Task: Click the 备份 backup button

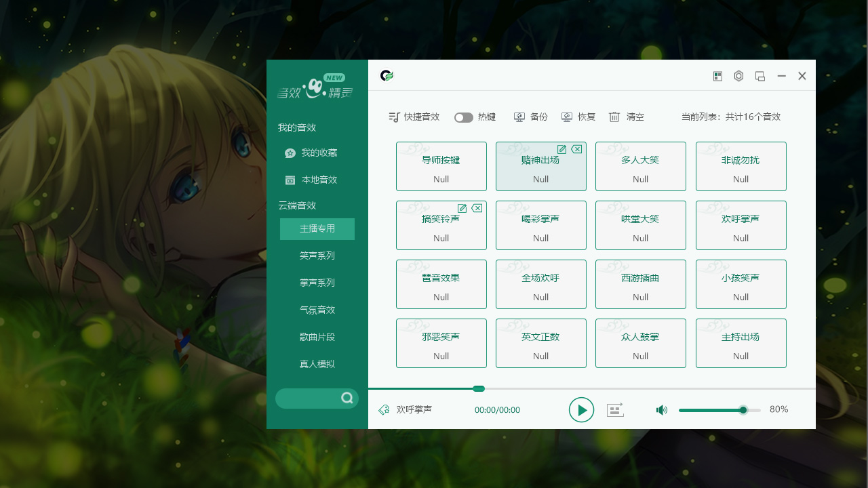Action: [531, 117]
